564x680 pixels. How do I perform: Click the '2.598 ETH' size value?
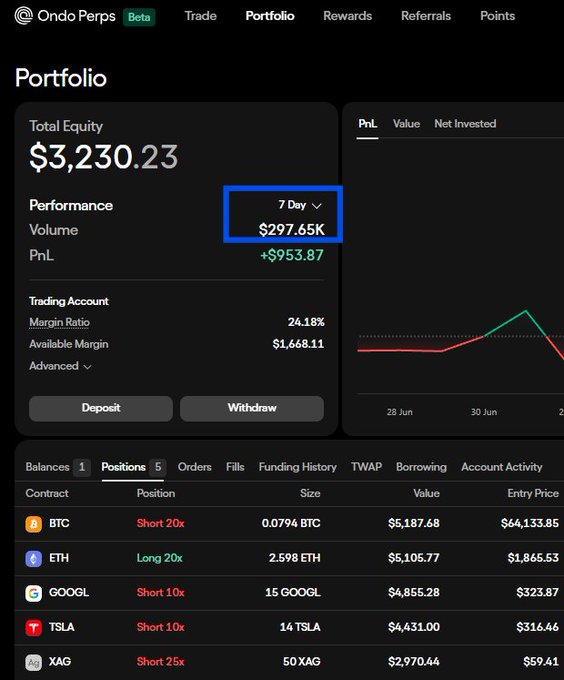(x=294, y=558)
